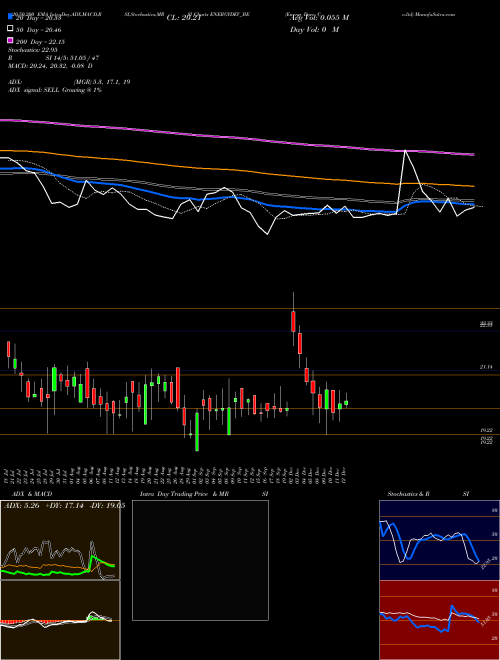Select the '50 Day = 20.46' legend text

(39, 30)
